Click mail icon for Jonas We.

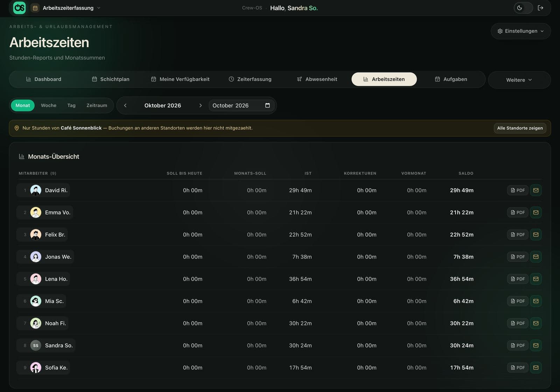[x=536, y=257]
